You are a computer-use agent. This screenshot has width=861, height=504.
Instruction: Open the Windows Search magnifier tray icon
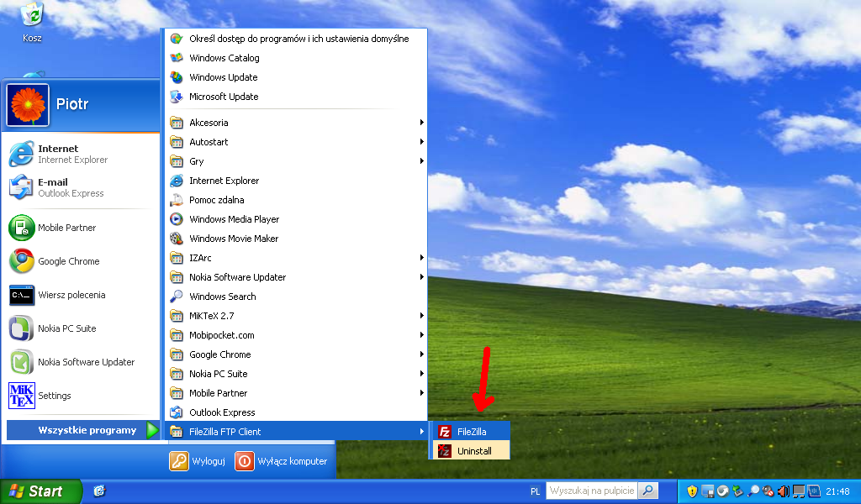point(754,491)
